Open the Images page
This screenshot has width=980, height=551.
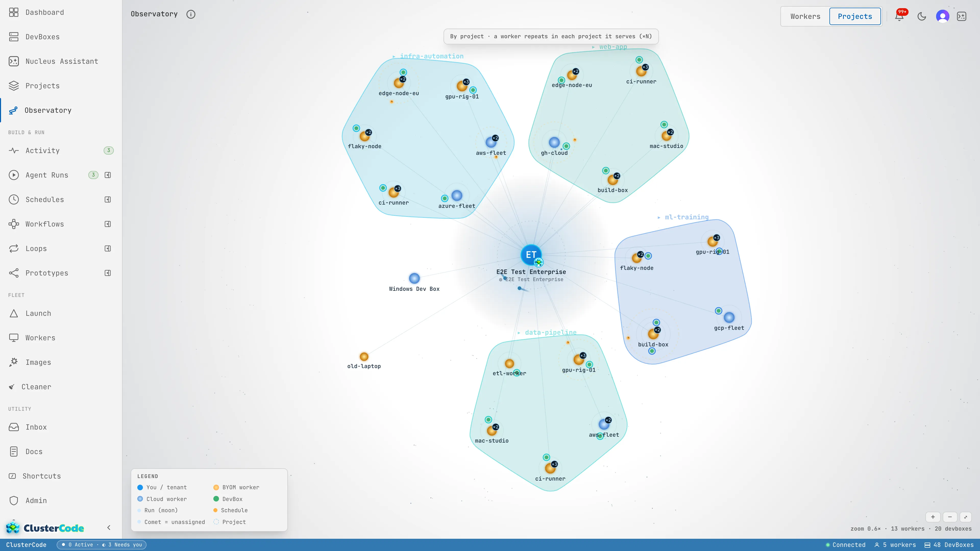point(61,362)
